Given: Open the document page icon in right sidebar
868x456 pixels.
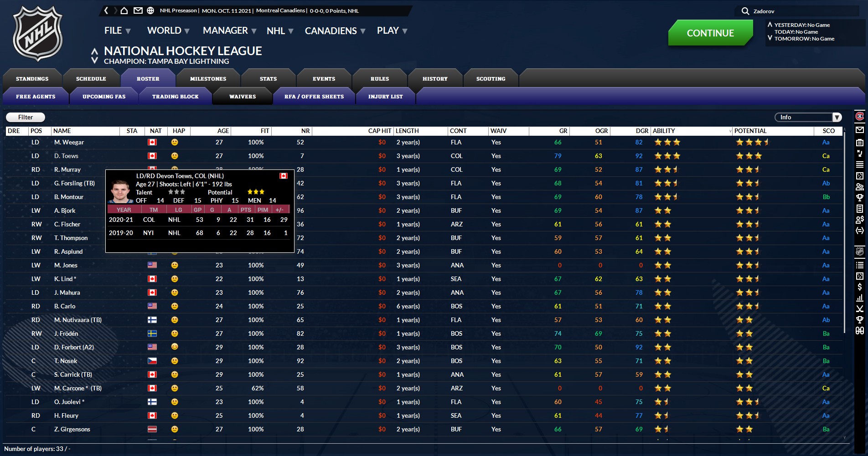Looking at the screenshot, I should pyautogui.click(x=860, y=209).
